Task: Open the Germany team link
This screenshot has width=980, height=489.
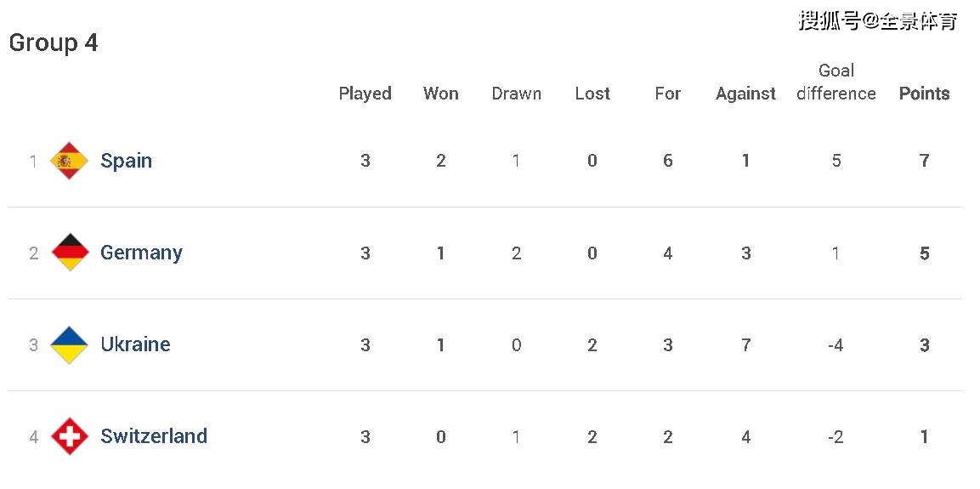Action: [x=141, y=253]
